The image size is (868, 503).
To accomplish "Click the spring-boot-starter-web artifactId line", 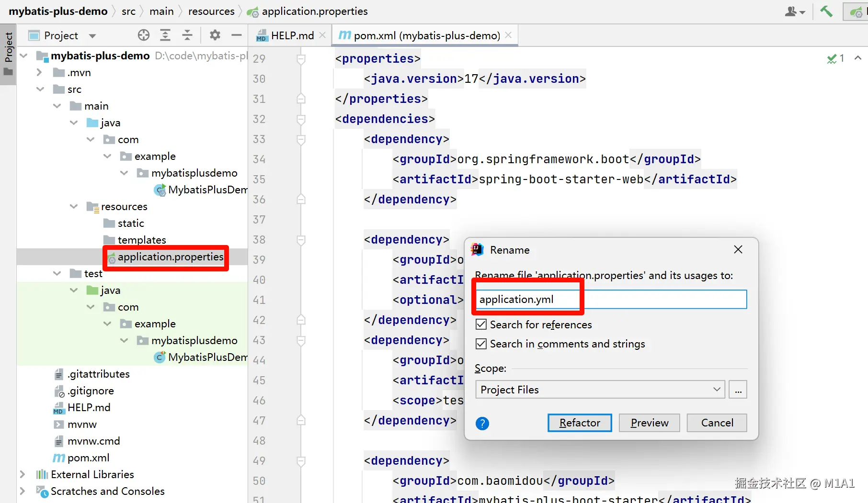I will [565, 179].
